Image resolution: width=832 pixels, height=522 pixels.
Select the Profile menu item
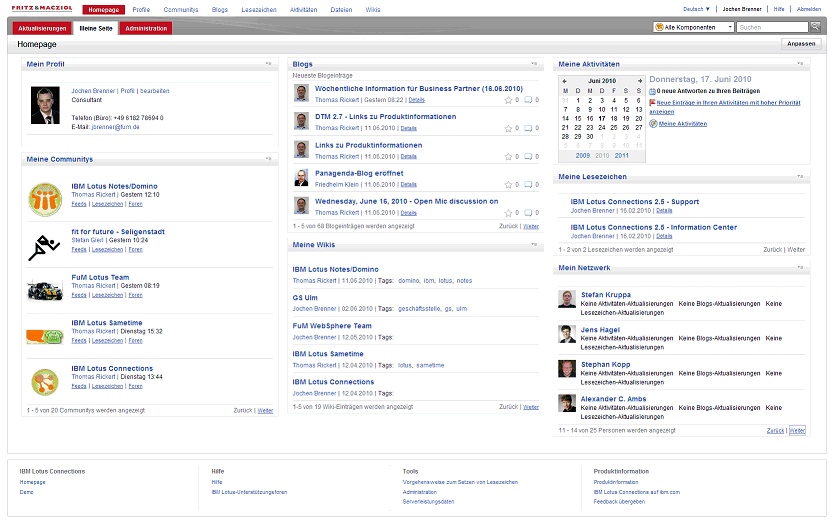click(141, 10)
